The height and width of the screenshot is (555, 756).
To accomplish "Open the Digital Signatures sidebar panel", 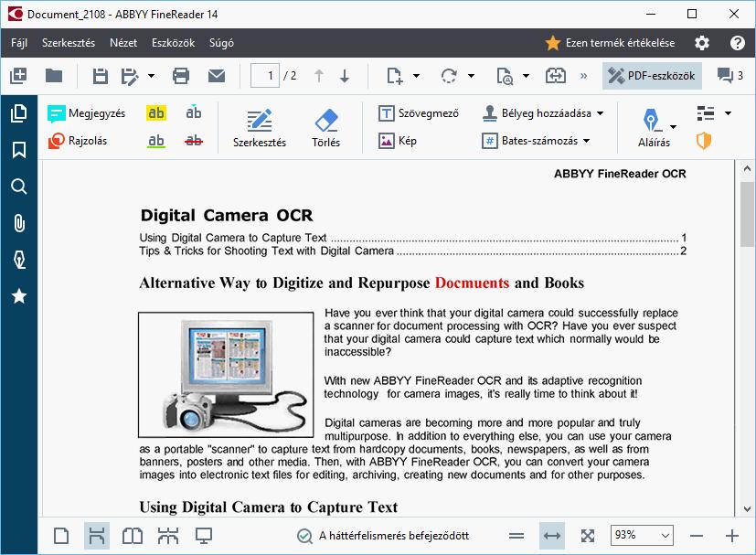I will coord(19,260).
